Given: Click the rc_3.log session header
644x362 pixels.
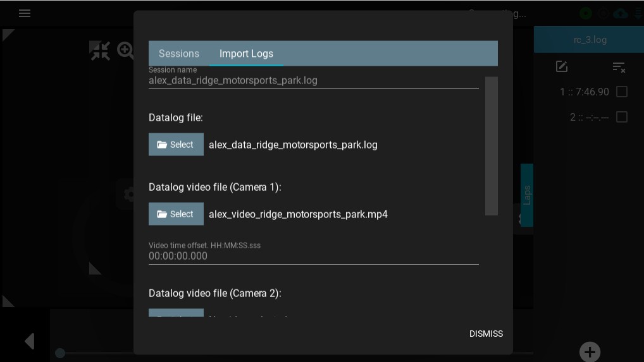Looking at the screenshot, I should 590,40.
